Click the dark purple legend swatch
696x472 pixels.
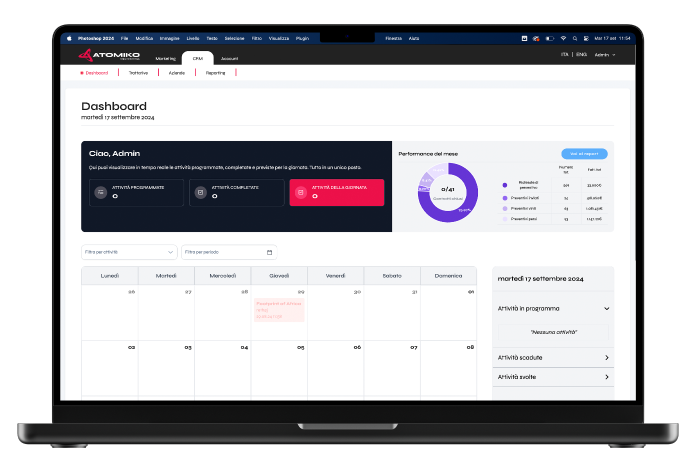[x=504, y=185]
